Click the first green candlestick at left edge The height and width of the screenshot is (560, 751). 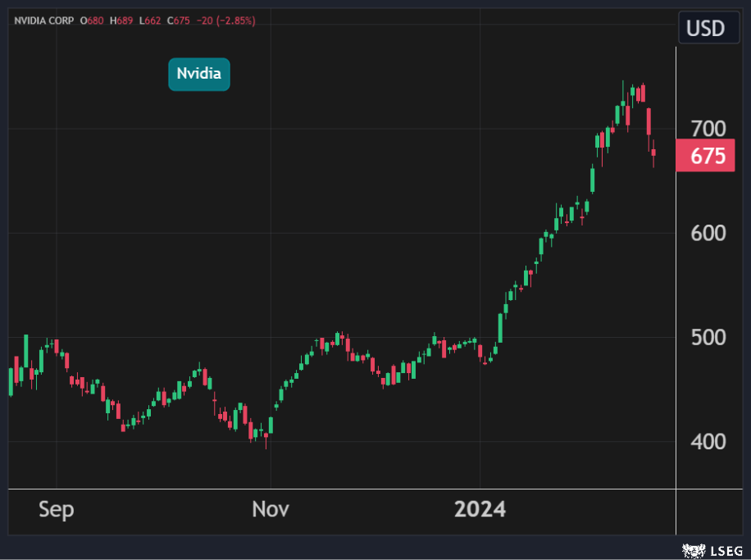[x=11, y=381]
